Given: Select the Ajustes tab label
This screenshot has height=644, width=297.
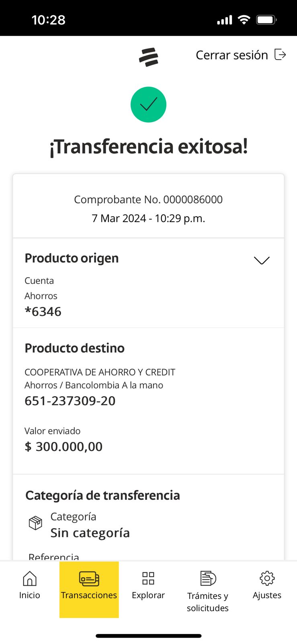Looking at the screenshot, I should pos(267,595).
